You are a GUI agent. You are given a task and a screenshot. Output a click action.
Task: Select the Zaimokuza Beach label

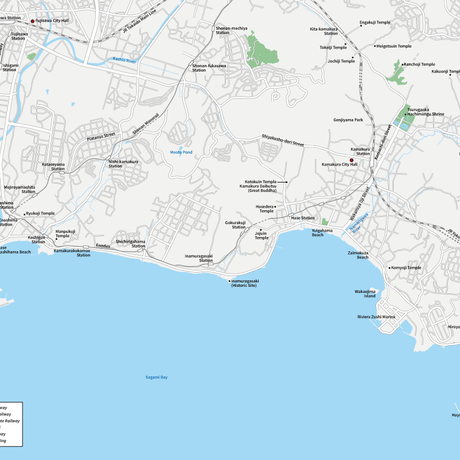(358, 255)
